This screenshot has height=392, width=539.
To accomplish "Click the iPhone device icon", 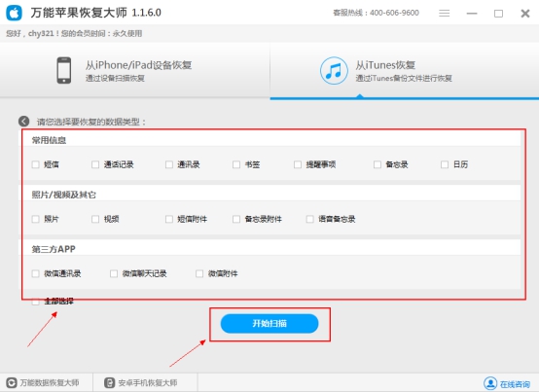I will (64, 70).
